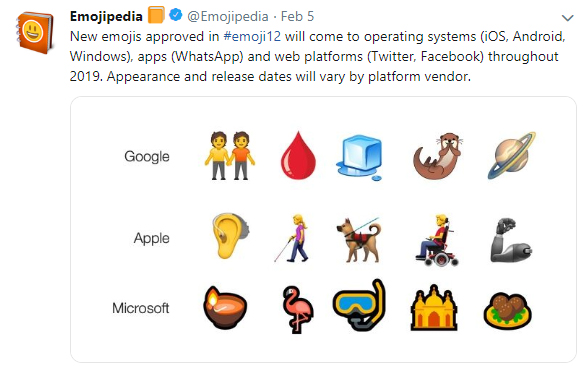Click the ice cube emoji
Screen dimensions: 583x366
(360, 157)
